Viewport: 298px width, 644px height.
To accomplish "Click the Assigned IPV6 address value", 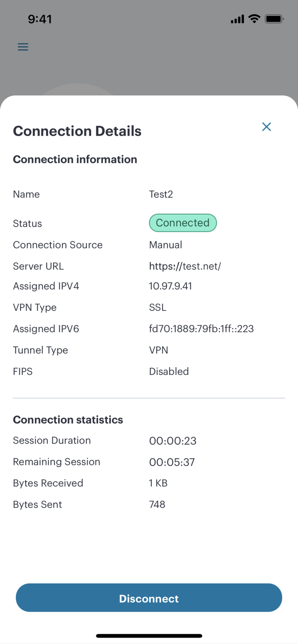I will point(201,328).
